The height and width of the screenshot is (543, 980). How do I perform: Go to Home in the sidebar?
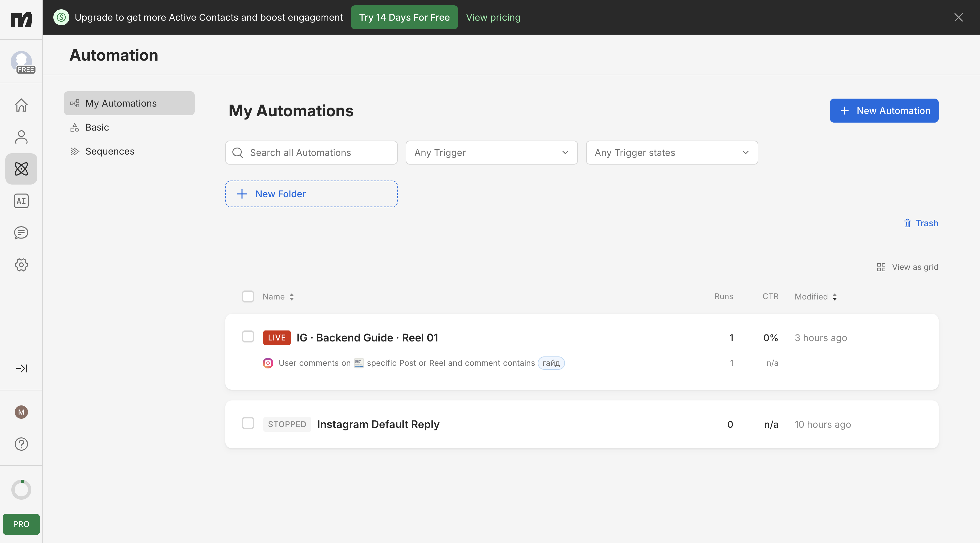21,105
